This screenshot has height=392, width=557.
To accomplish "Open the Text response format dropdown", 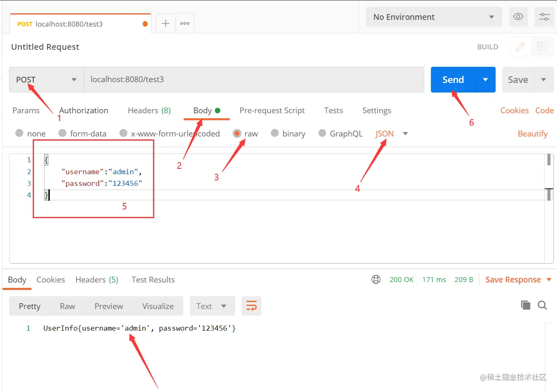I will coord(212,306).
